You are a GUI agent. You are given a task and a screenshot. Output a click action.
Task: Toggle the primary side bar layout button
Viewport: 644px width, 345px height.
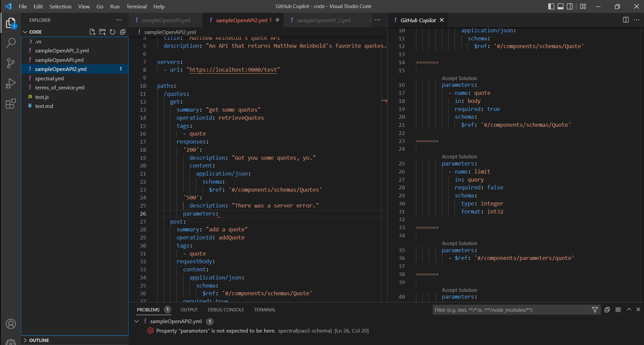tap(551, 6)
